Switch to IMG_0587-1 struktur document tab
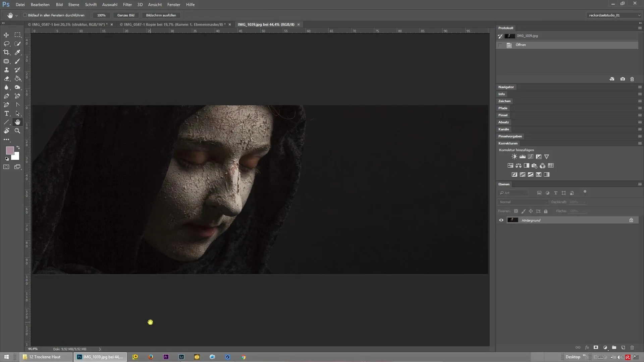This screenshot has height=362, width=644. tap(67, 24)
